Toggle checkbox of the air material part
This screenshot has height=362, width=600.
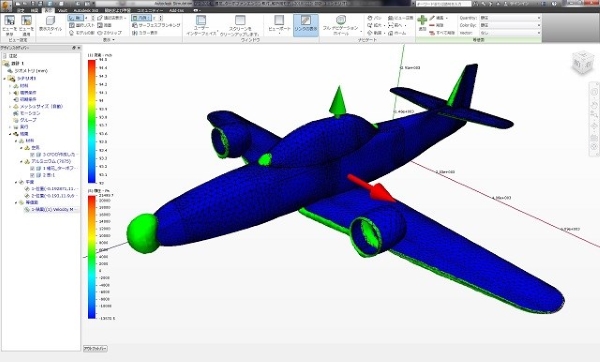point(33,155)
